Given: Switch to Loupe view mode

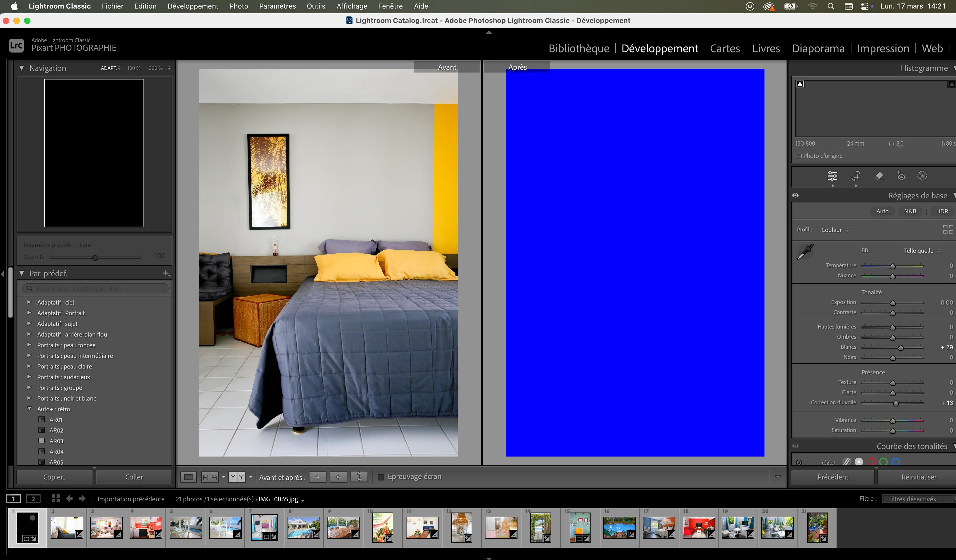Looking at the screenshot, I should pyautogui.click(x=189, y=477).
